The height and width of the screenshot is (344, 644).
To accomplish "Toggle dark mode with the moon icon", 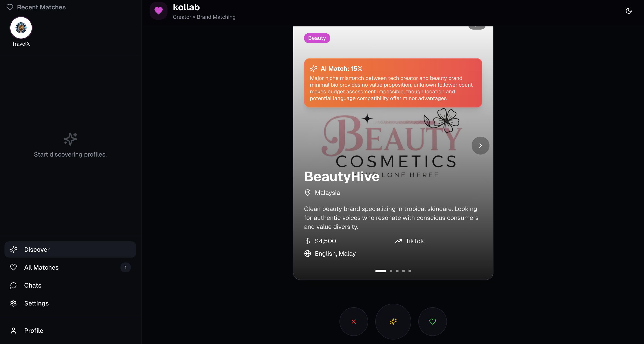I will point(629,11).
